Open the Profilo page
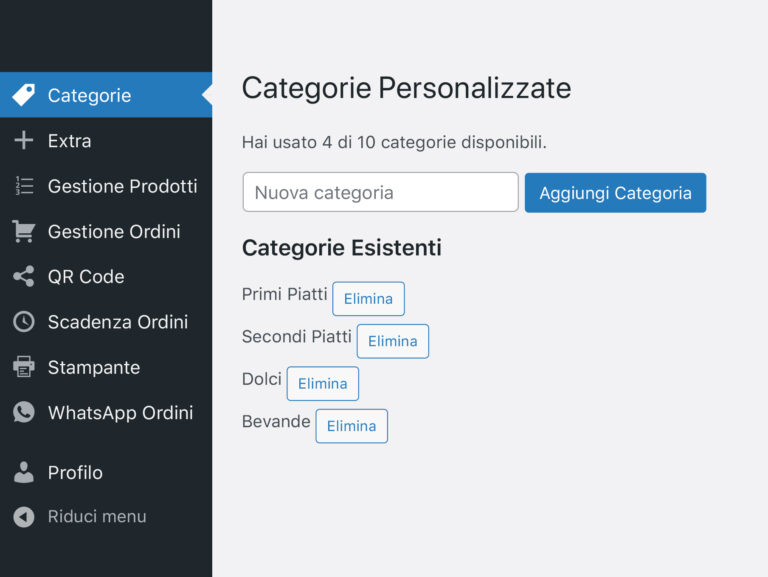The height and width of the screenshot is (577, 768). [106, 473]
